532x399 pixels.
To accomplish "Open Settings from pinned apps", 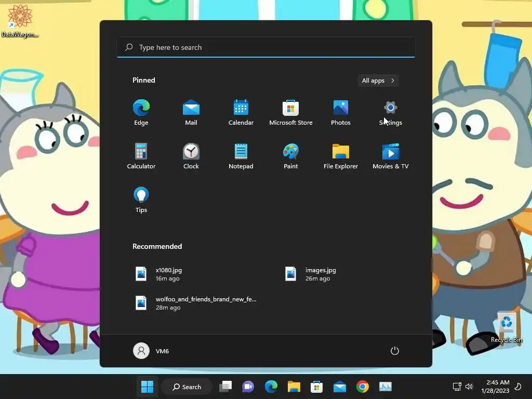I will [391, 113].
